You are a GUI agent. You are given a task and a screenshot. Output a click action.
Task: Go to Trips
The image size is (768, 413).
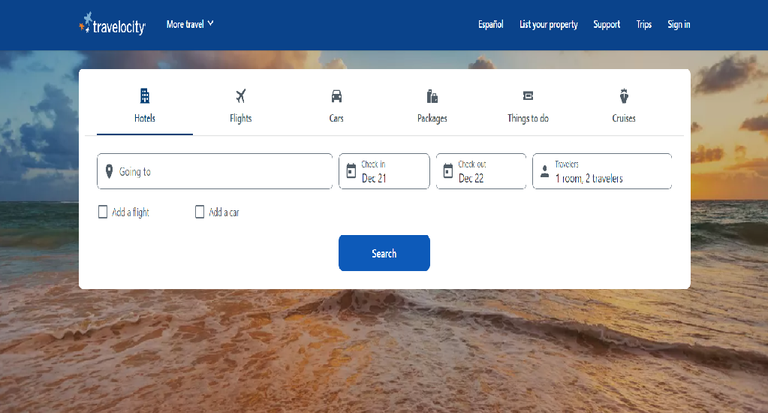pos(644,24)
